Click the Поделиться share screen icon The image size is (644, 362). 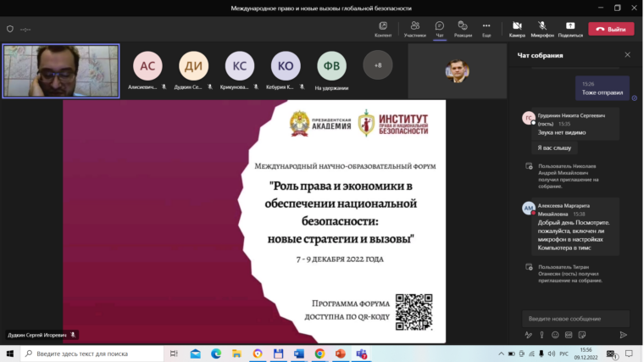click(x=570, y=29)
